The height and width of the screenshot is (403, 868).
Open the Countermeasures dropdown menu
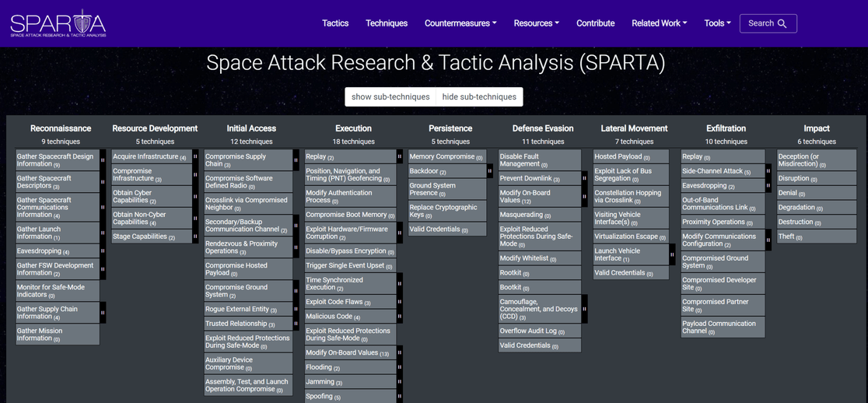460,23
